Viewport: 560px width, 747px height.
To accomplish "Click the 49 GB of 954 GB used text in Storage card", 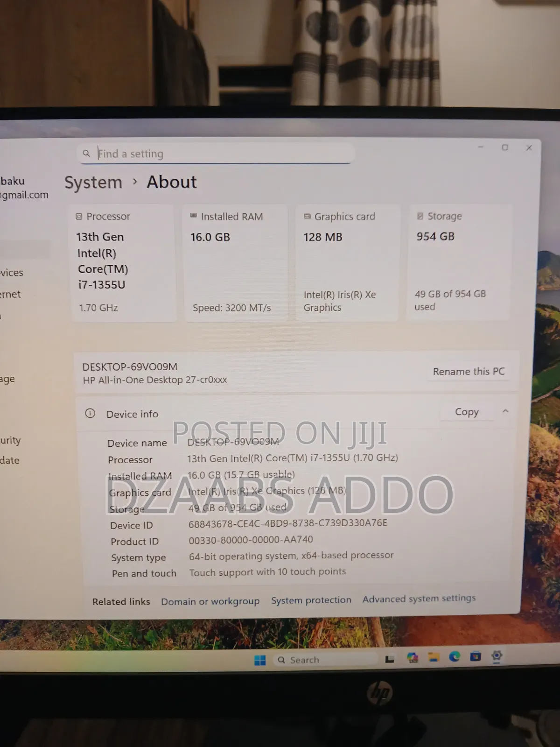I will tap(450, 300).
